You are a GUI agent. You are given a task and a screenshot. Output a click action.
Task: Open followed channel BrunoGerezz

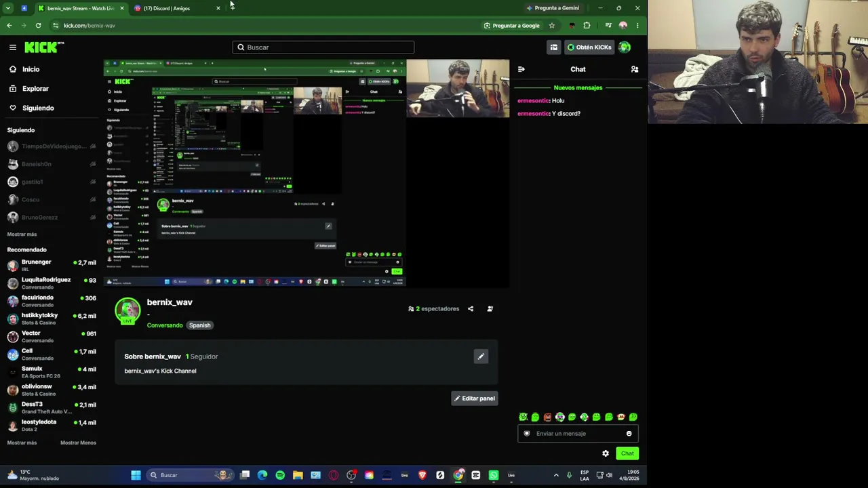point(52,218)
